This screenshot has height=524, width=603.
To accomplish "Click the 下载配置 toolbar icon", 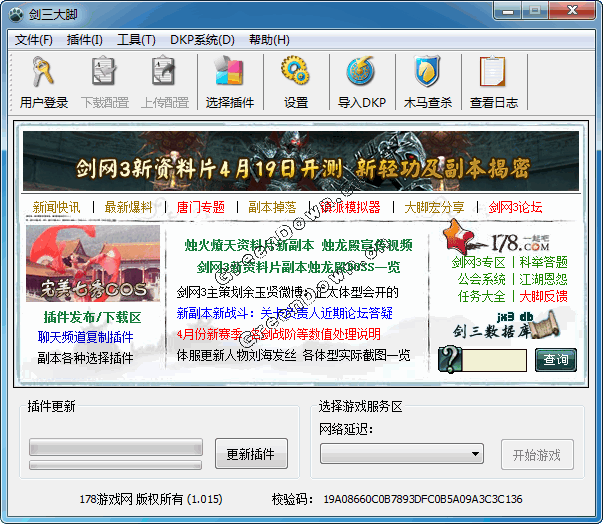I will click(104, 71).
